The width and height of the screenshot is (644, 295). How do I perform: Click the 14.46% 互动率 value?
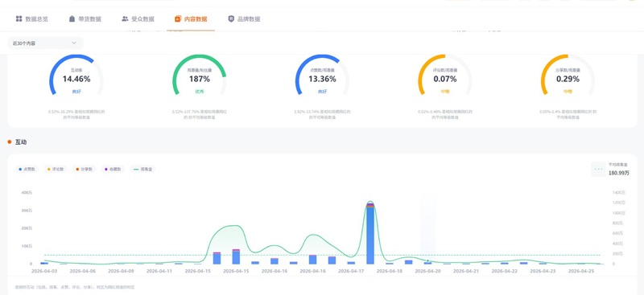pyautogui.click(x=76, y=79)
